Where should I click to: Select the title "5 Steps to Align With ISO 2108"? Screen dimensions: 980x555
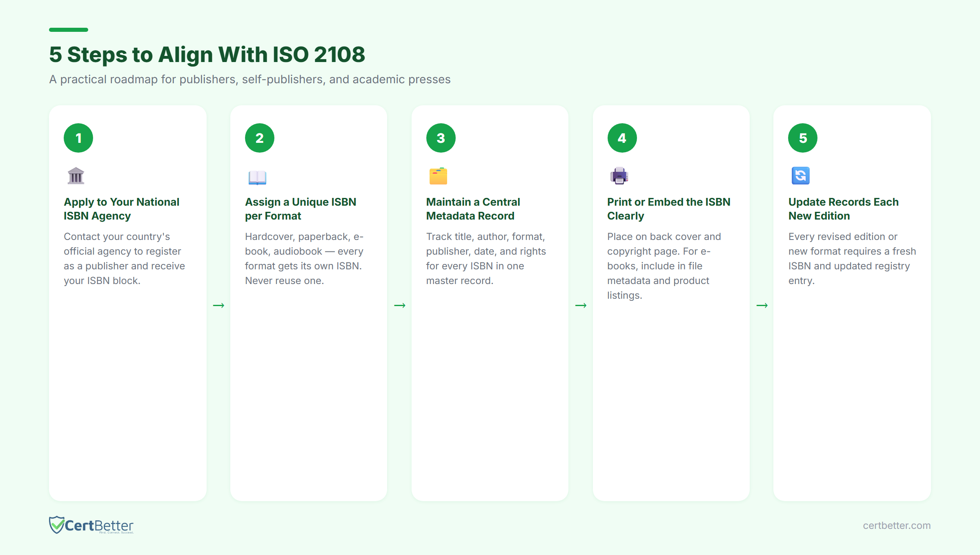coord(207,55)
